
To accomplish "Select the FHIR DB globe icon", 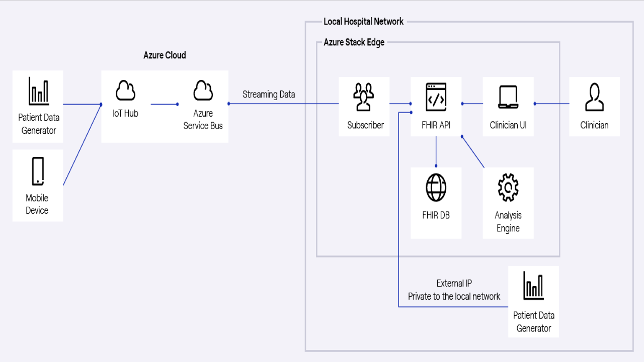I will click(436, 188).
